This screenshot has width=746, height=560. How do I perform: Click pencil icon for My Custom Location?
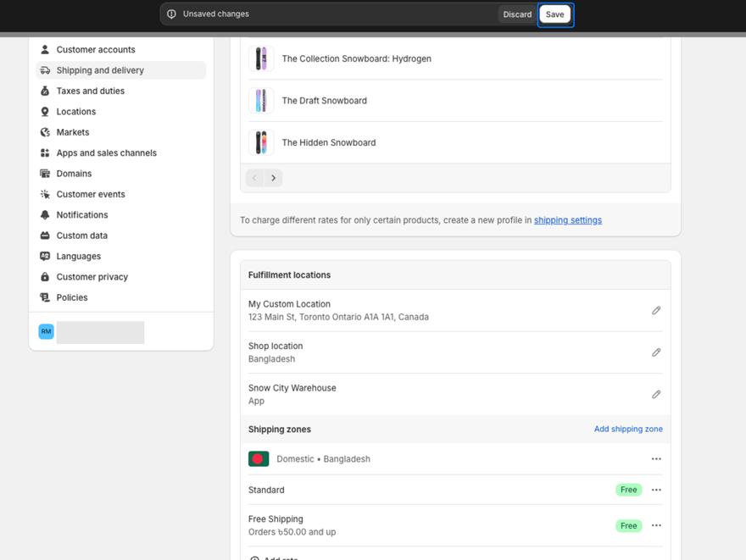[x=656, y=311]
